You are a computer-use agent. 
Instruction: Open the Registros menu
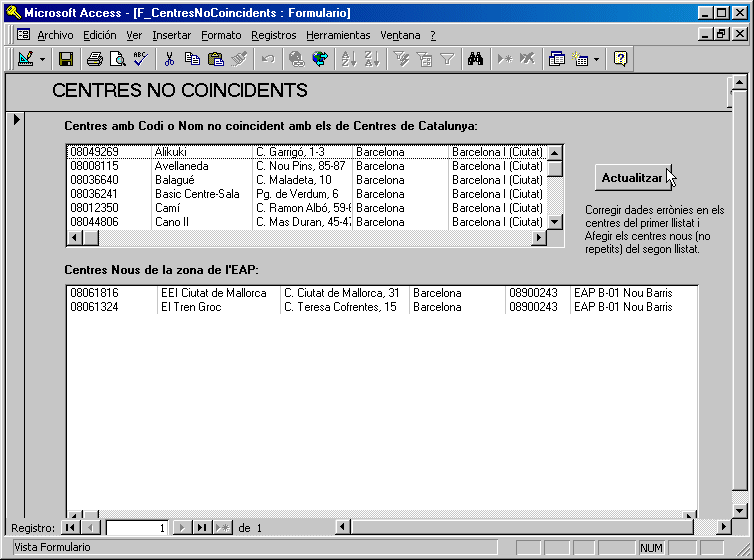pos(274,35)
